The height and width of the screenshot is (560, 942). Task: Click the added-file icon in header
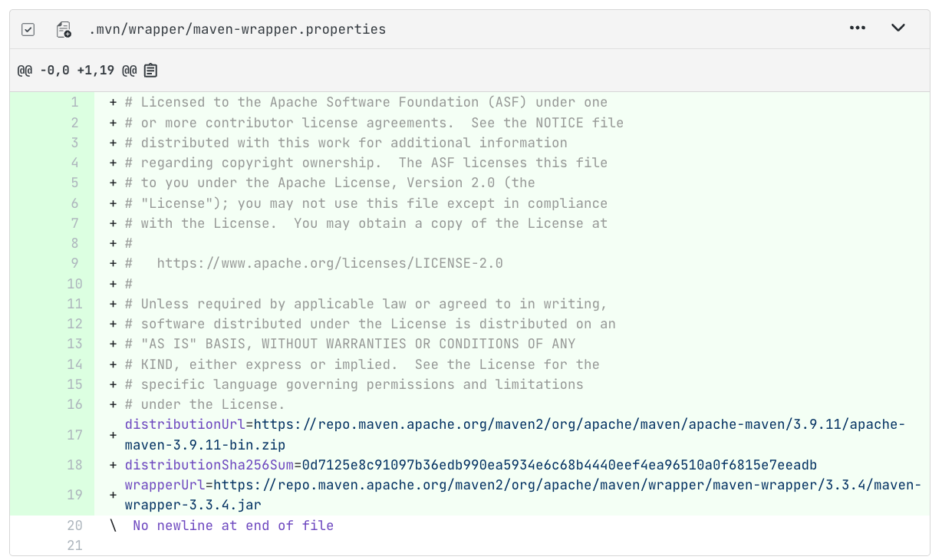pos(64,30)
